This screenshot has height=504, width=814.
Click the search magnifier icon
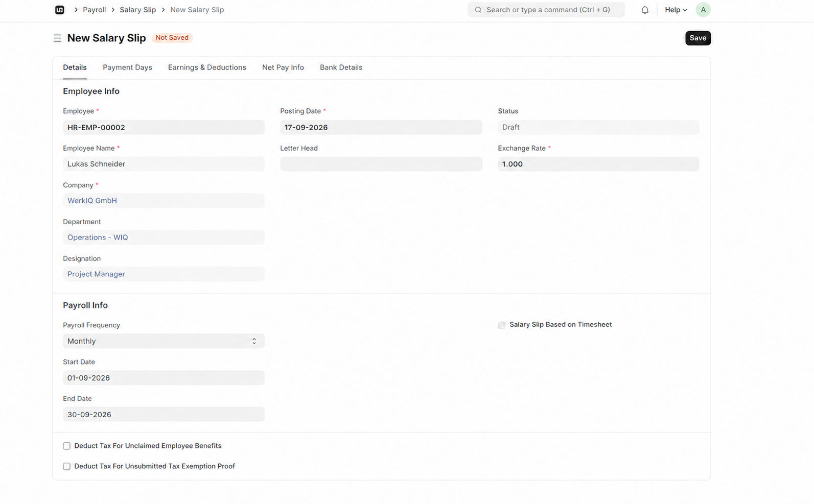[x=478, y=10]
